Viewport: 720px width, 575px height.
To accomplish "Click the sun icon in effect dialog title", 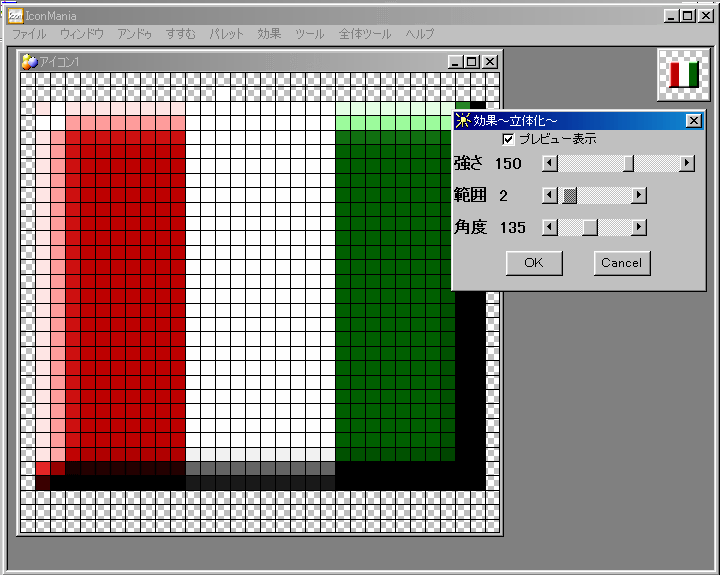I will click(x=462, y=121).
